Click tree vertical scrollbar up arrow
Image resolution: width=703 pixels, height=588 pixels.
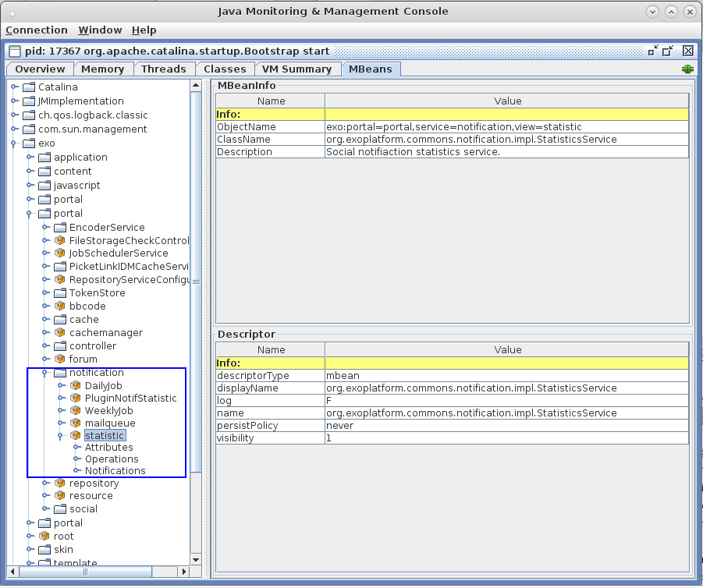point(196,85)
